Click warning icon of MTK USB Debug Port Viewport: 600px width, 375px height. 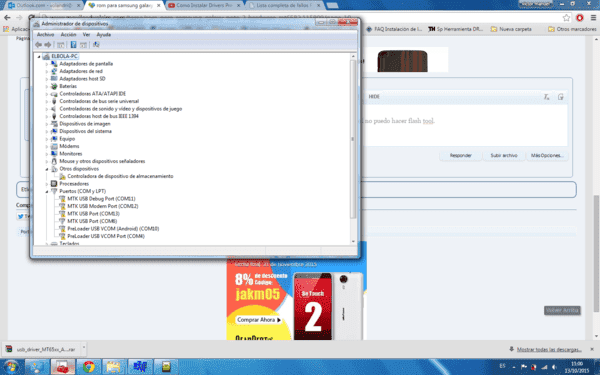(62, 199)
